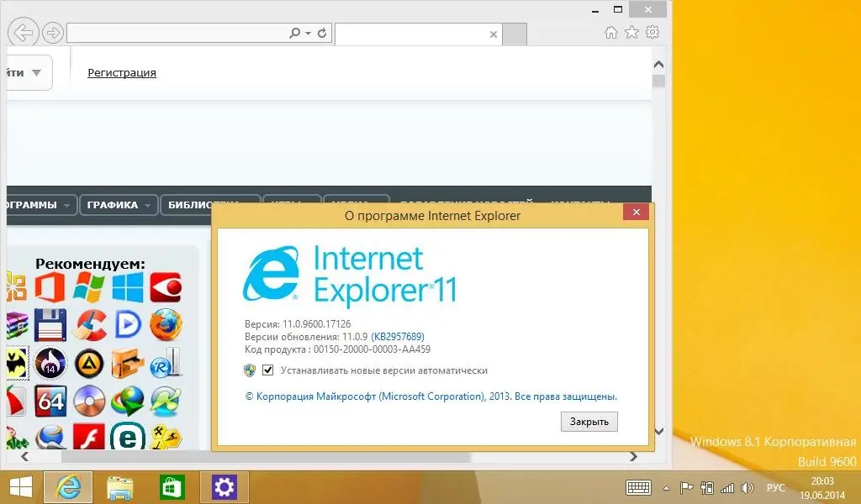This screenshot has height=504, width=861.
Task: Click the Закрыть button
Action: pyautogui.click(x=589, y=422)
